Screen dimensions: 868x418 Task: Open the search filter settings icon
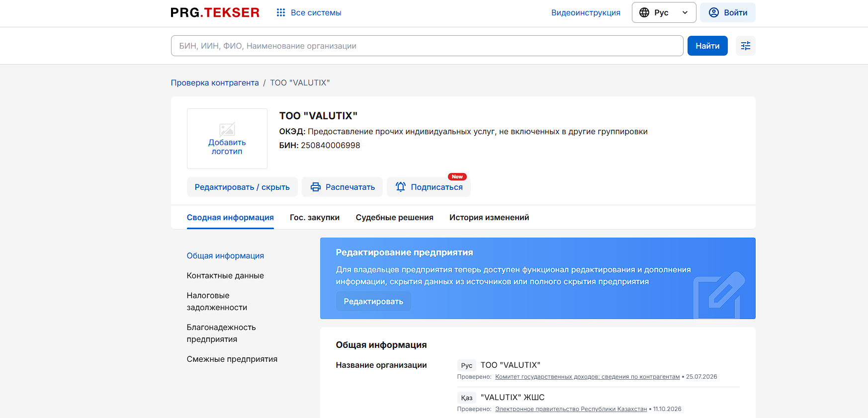pyautogui.click(x=746, y=46)
